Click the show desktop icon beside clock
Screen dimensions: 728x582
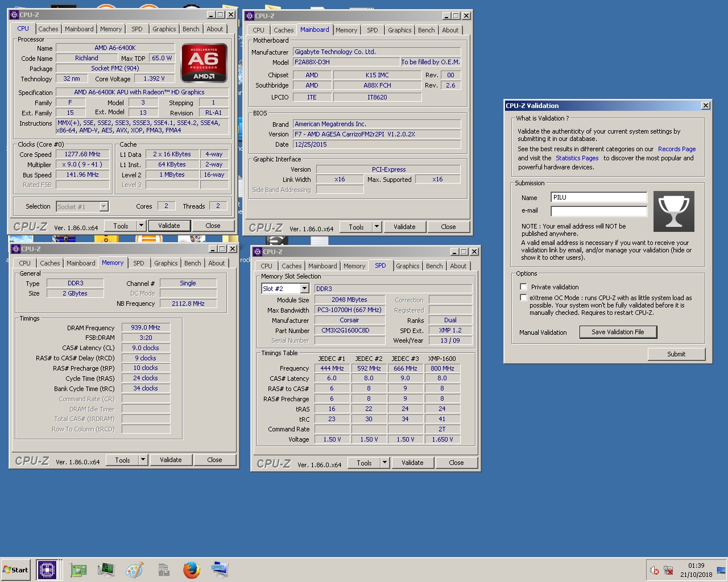tap(721, 570)
